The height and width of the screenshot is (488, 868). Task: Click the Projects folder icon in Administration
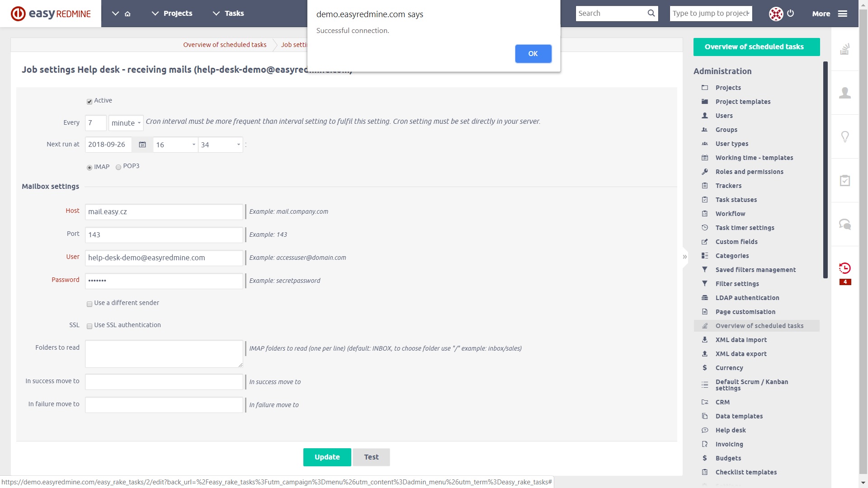705,88
